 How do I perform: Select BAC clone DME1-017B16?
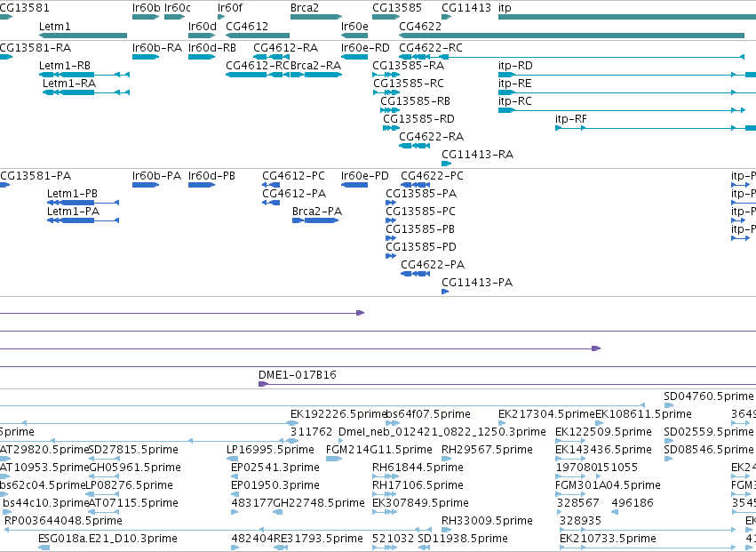297,374
